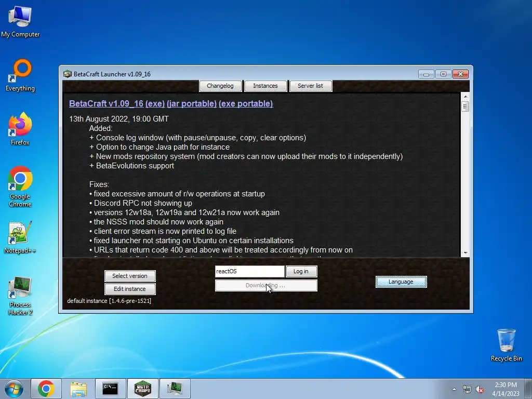
Task: Open the Server list tab
Action: (311, 86)
